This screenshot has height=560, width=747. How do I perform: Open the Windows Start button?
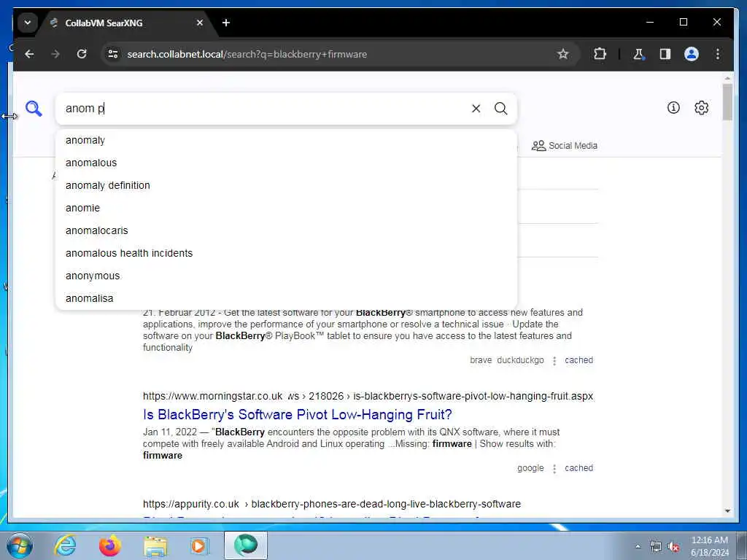tap(19, 545)
